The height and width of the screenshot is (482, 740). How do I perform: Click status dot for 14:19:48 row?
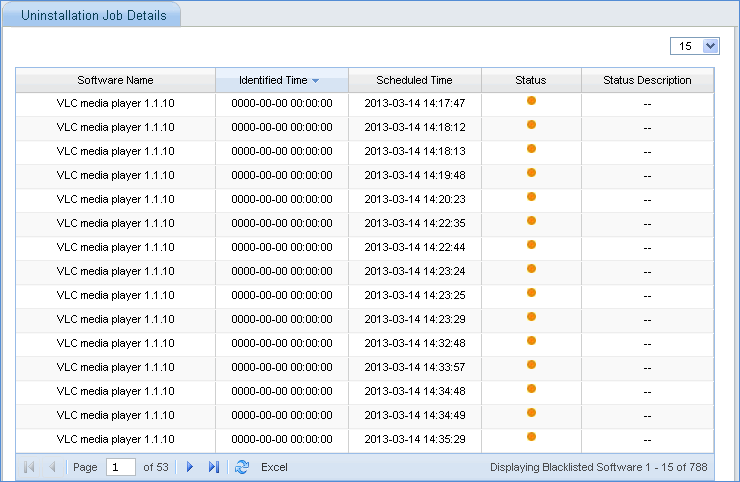[531, 173]
